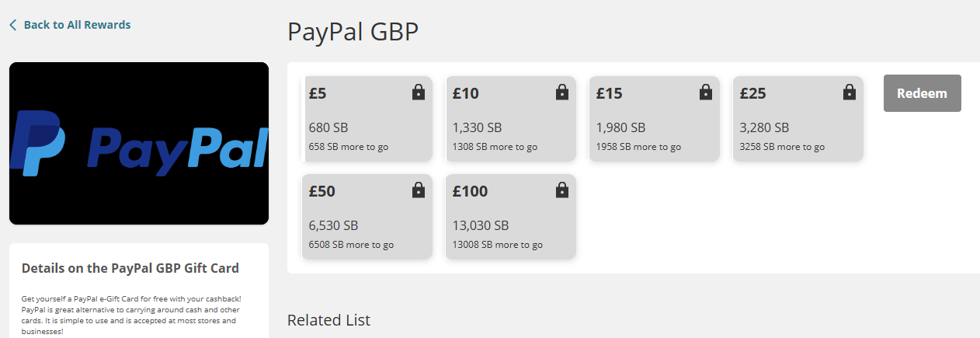Click the lock icon on £50 card
Screen dimensions: 980x338
click(x=419, y=190)
